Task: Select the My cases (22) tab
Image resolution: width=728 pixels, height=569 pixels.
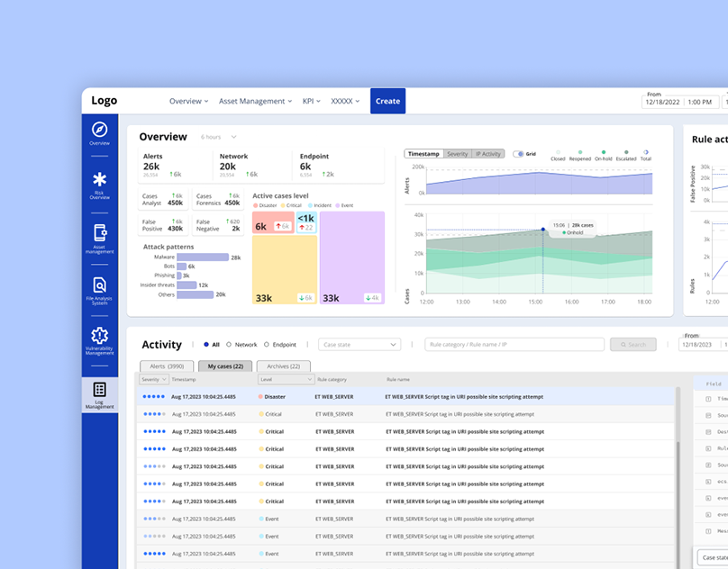Action: click(x=225, y=366)
